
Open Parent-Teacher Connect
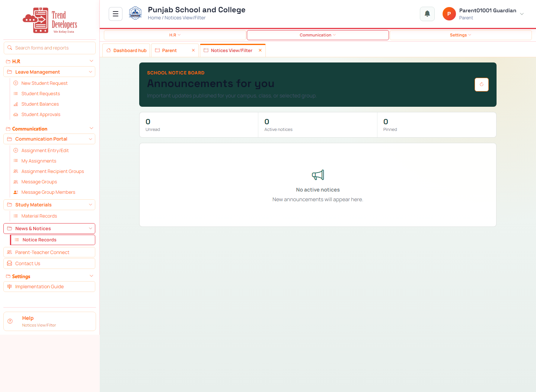point(50,252)
